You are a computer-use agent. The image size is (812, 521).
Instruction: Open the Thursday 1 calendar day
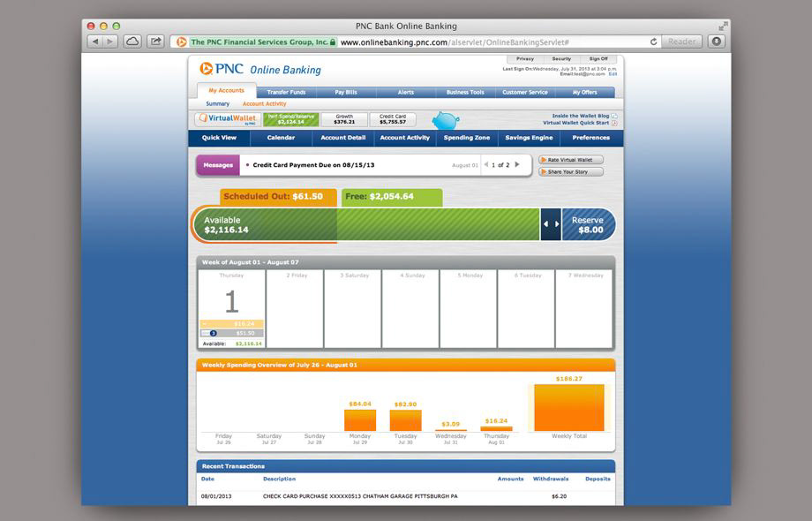coord(231,309)
